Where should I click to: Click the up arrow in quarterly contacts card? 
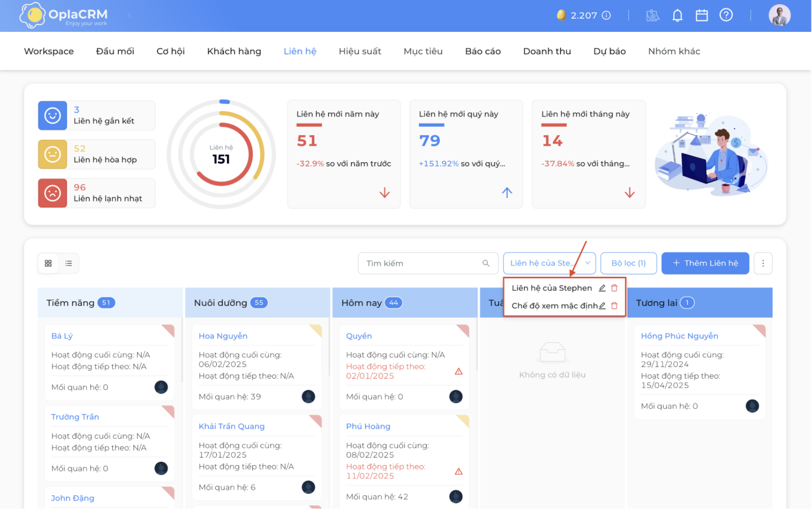[x=507, y=193]
